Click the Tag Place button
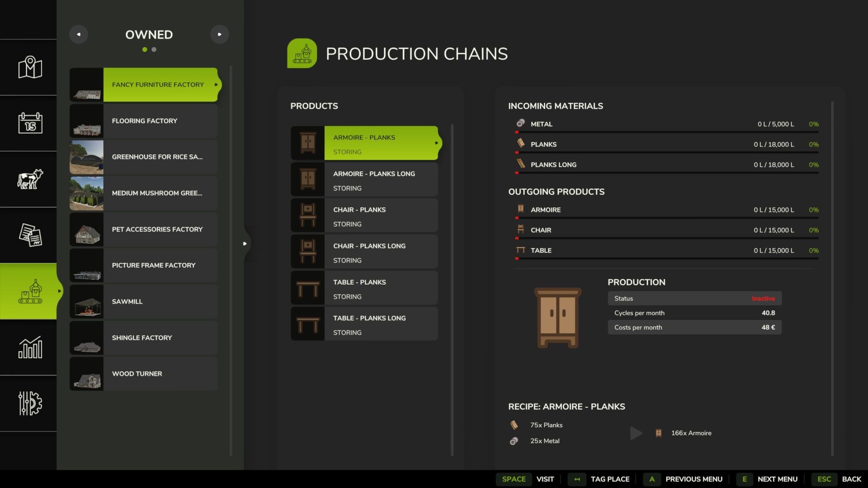The height and width of the screenshot is (488, 868). 599,479
